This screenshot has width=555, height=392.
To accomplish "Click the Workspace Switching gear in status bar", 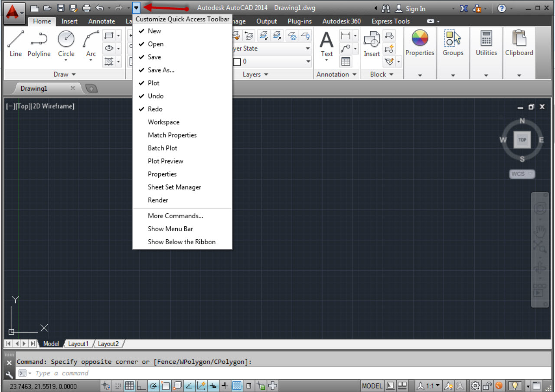I will tap(476, 385).
